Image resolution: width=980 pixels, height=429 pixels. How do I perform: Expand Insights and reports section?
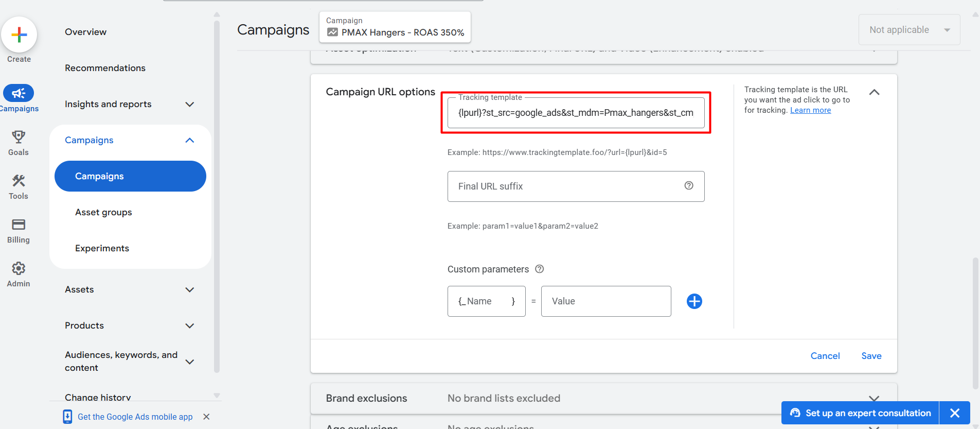tap(190, 104)
